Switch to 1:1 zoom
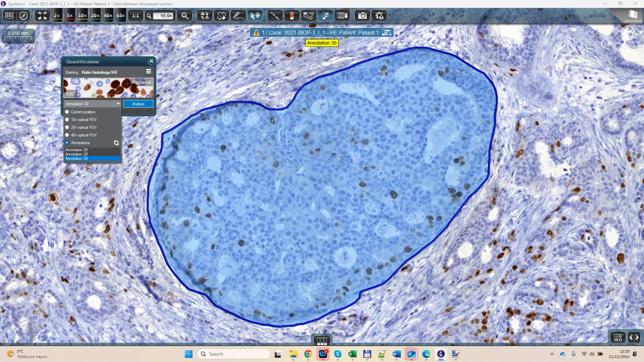Image resolution: width=644 pixels, height=362 pixels. [136, 16]
